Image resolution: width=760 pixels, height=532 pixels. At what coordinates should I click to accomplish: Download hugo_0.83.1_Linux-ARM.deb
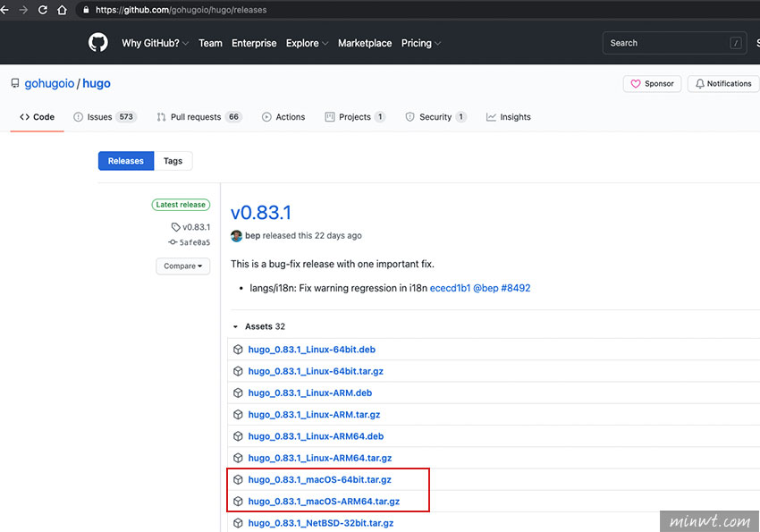tap(310, 393)
